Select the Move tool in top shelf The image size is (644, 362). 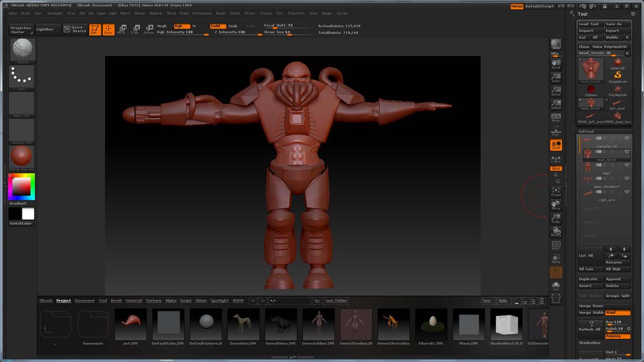[122, 30]
